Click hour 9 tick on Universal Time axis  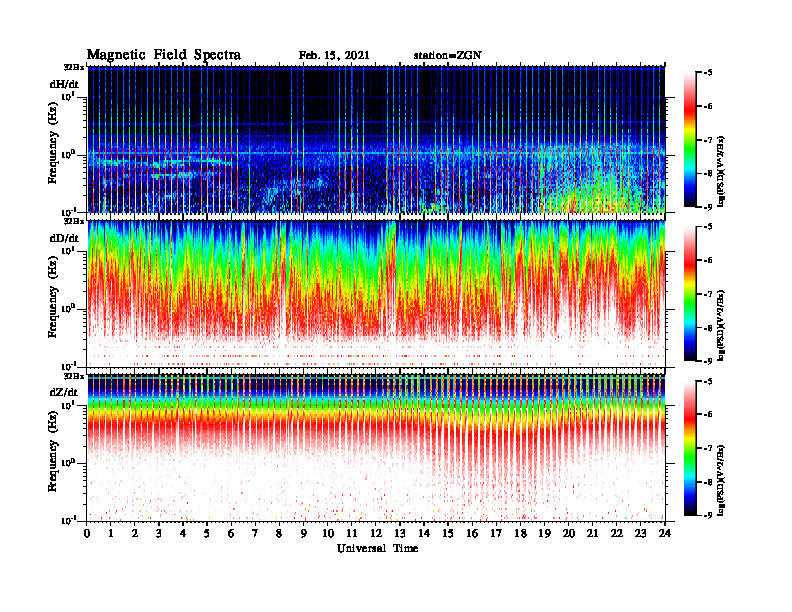304,533
